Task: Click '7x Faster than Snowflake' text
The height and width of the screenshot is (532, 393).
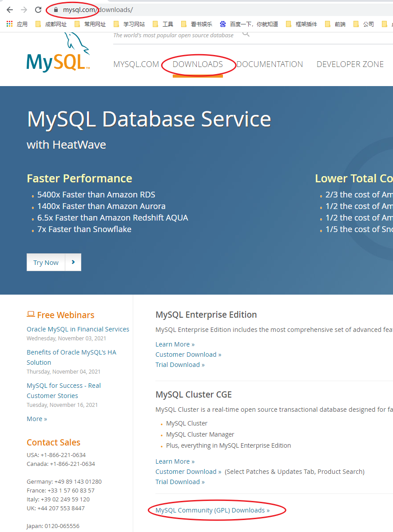Action: click(x=84, y=229)
